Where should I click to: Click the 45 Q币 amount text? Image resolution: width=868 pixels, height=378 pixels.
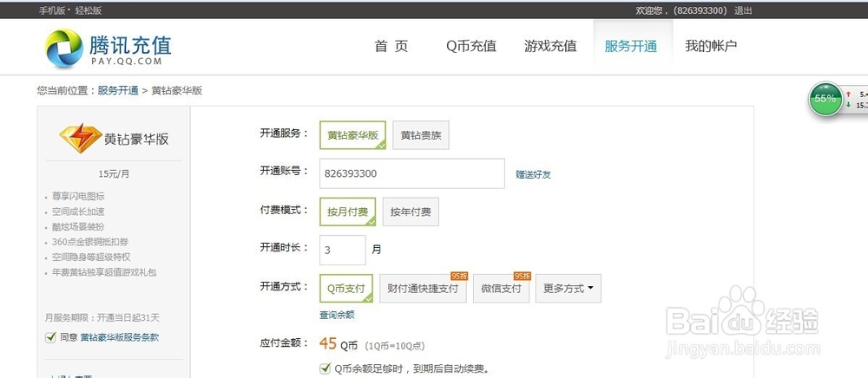[x=339, y=344]
